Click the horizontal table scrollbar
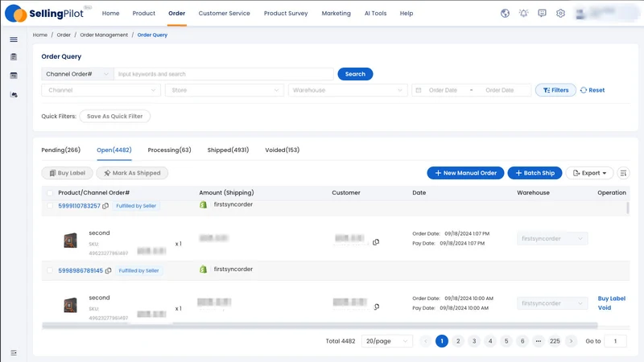 (x=320, y=326)
